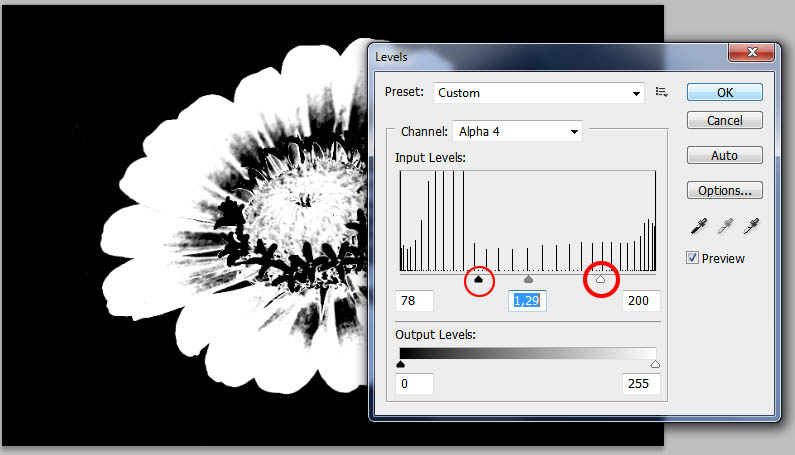Click the input white point slider handle
Image resolution: width=795 pixels, height=455 pixels.
pyautogui.click(x=601, y=281)
